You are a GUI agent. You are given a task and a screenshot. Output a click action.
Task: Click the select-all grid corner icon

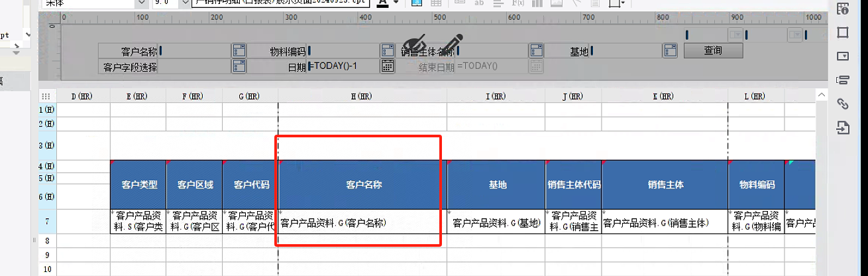(47, 96)
